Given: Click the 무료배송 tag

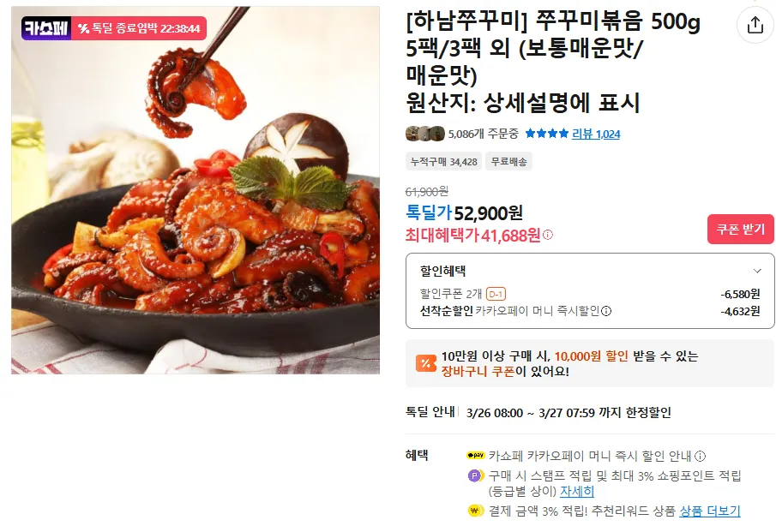Looking at the screenshot, I should 508,162.
